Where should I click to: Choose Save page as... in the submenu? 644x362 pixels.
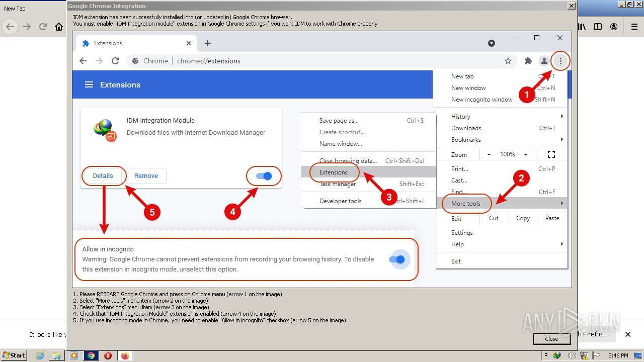pos(368,121)
